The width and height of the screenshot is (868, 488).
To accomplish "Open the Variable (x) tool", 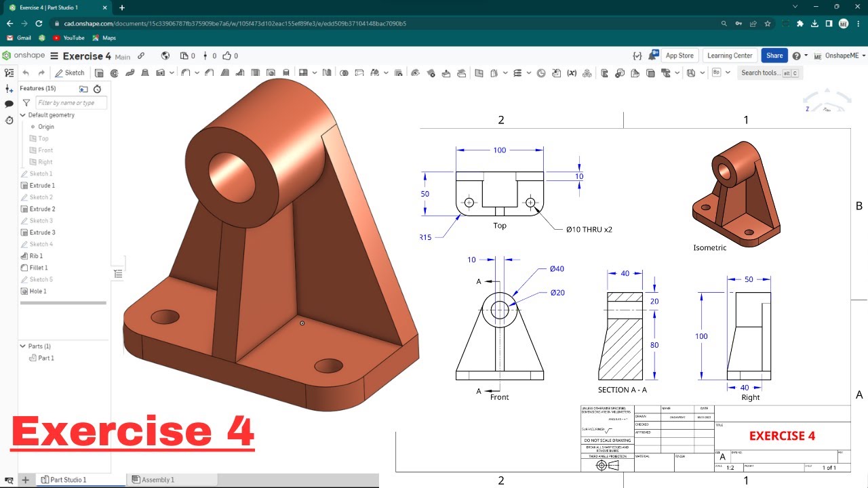I will [x=572, y=73].
